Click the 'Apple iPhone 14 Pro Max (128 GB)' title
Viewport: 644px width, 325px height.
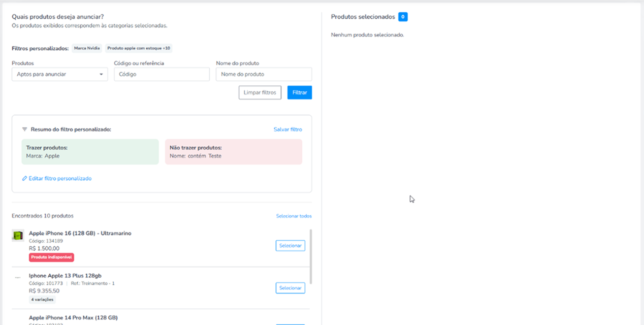[73, 318]
